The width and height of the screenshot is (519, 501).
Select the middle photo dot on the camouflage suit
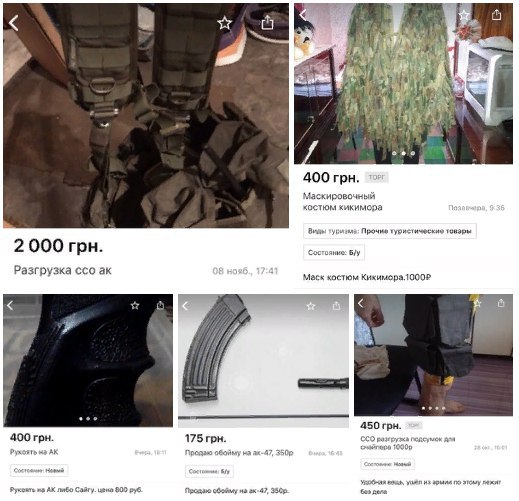click(x=403, y=153)
